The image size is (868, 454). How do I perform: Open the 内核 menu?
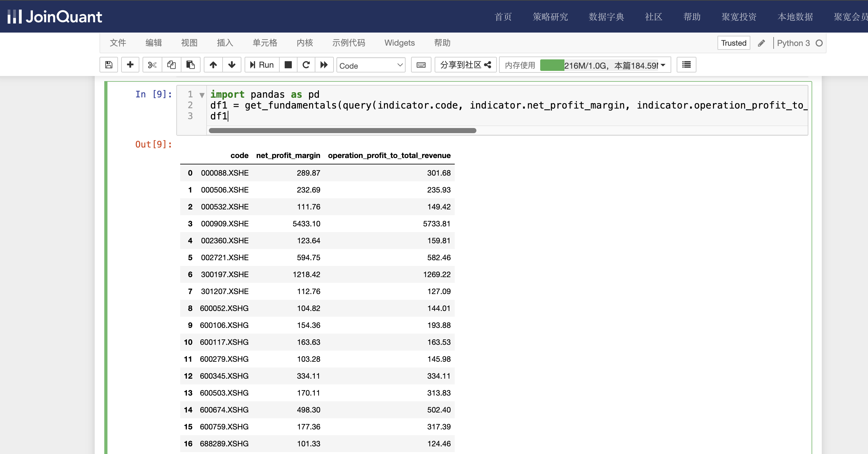(305, 43)
